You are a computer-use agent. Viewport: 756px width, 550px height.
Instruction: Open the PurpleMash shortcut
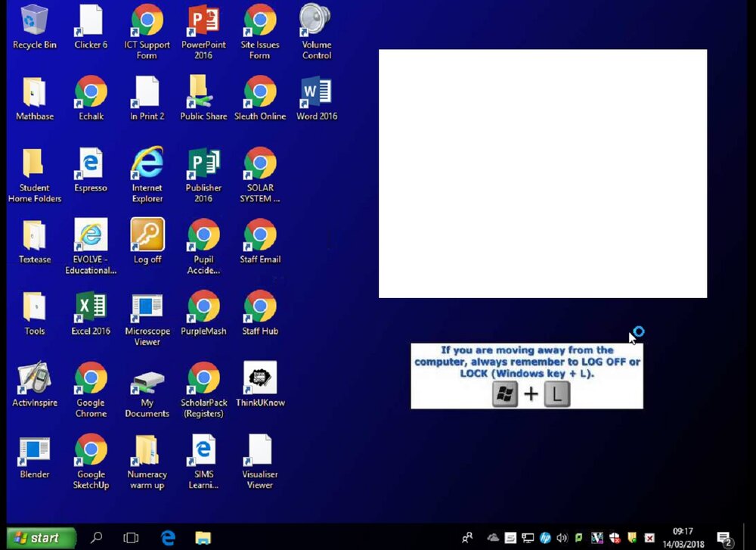pos(203,313)
